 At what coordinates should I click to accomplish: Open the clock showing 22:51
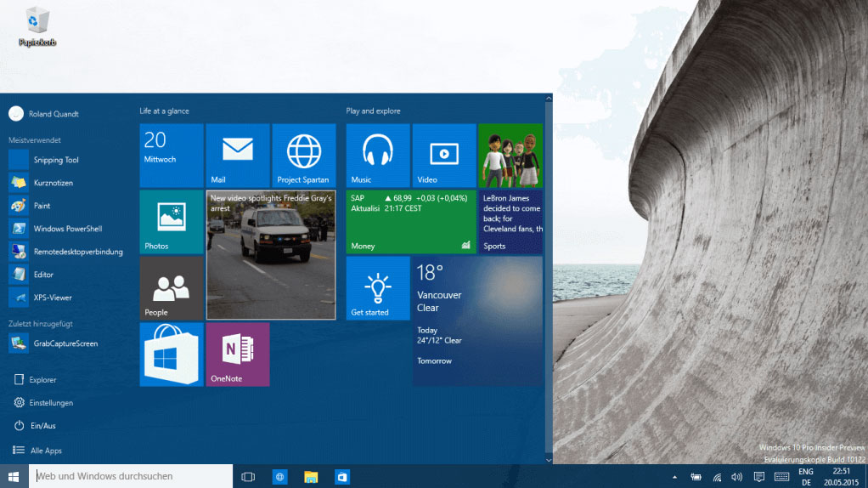(x=841, y=477)
